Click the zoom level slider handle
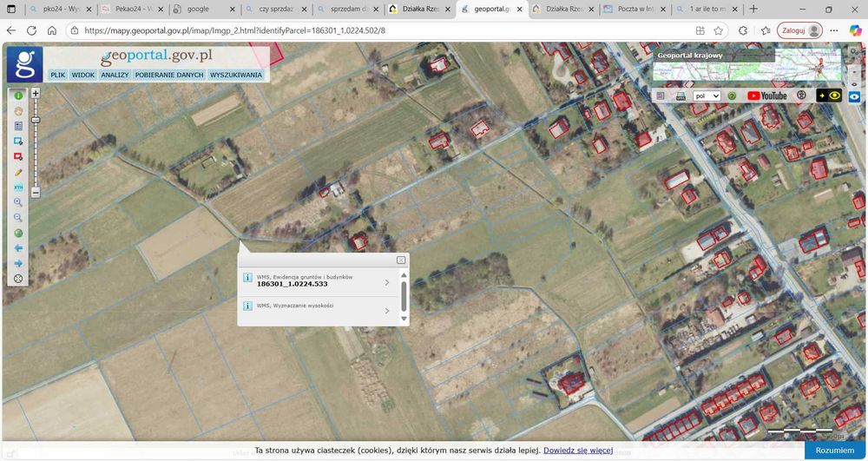868x461 pixels. tap(36, 120)
